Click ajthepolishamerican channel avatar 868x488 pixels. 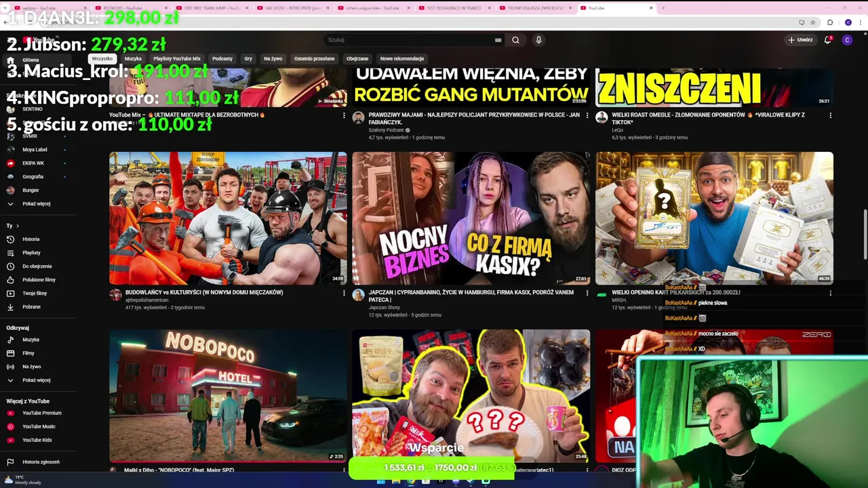pyautogui.click(x=115, y=295)
